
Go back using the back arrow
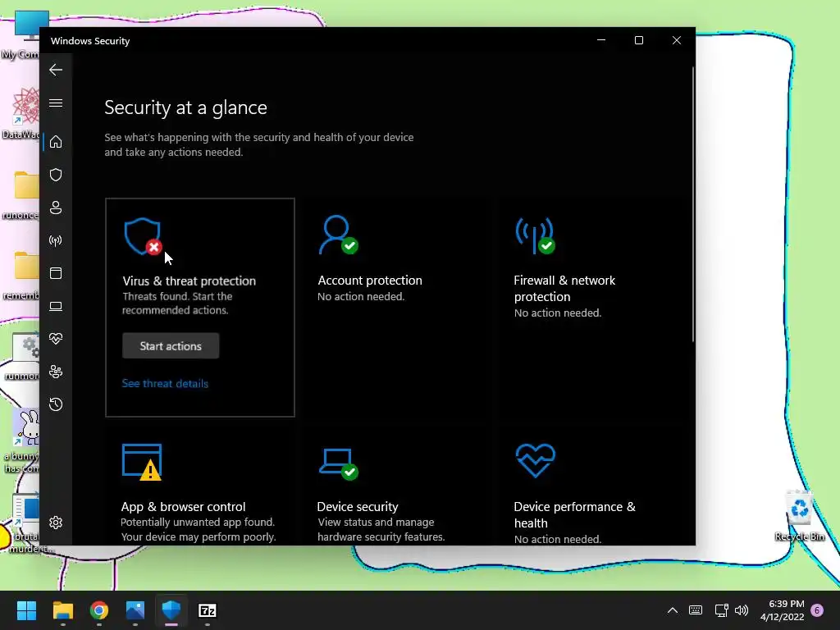pyautogui.click(x=56, y=70)
